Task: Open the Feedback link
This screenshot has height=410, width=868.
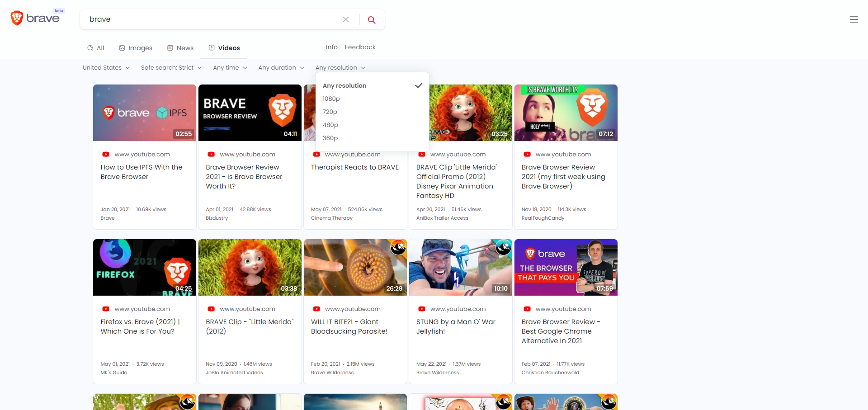Action: (x=360, y=47)
